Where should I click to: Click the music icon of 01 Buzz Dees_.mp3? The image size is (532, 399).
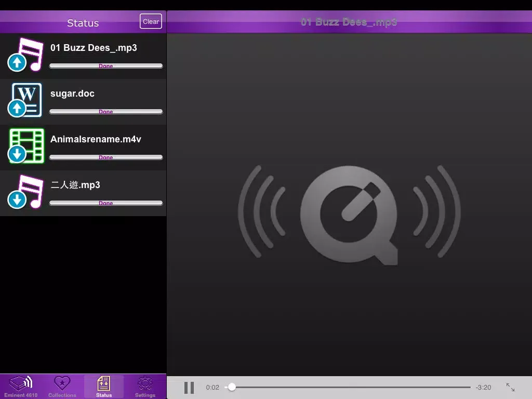[x=26, y=55]
